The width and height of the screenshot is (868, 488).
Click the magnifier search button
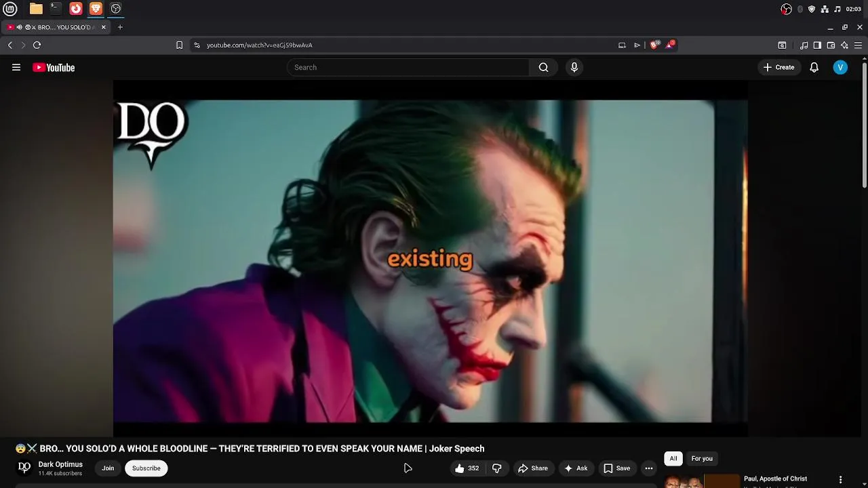(x=543, y=67)
